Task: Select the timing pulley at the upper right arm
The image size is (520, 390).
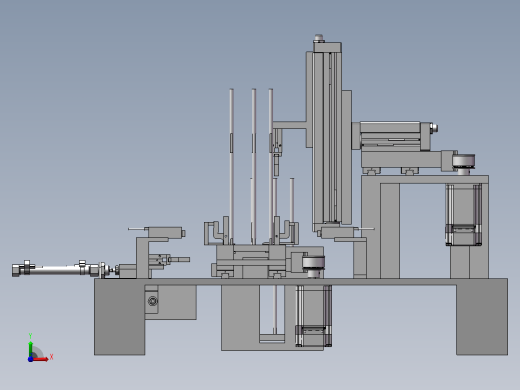Action: pos(464,161)
